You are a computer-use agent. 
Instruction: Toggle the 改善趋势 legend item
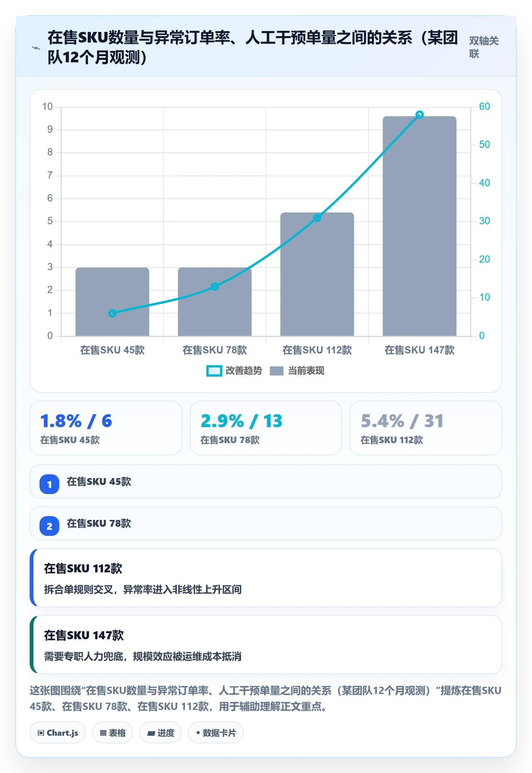point(234,371)
